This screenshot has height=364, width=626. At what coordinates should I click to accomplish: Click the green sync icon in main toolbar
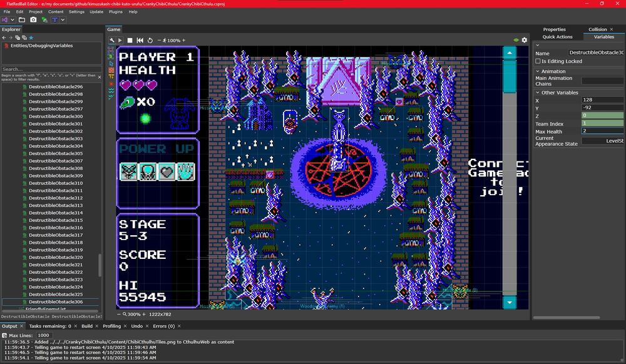tap(44, 19)
